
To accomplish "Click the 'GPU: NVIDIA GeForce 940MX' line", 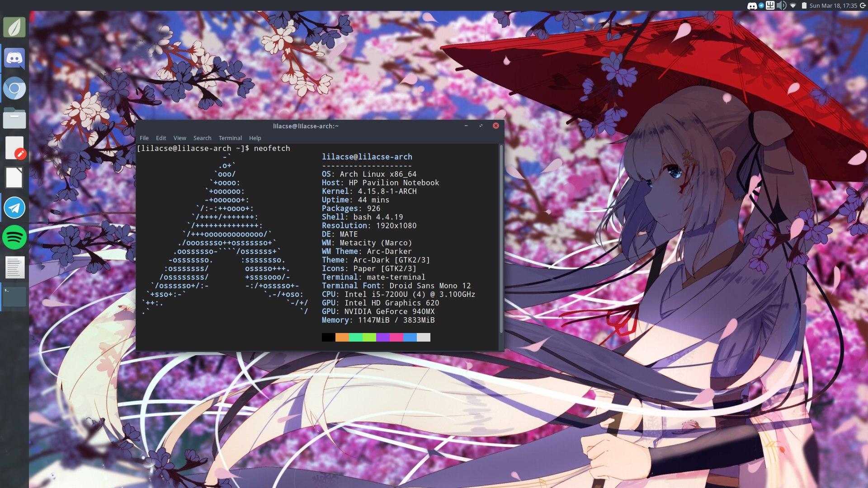I will (378, 311).
